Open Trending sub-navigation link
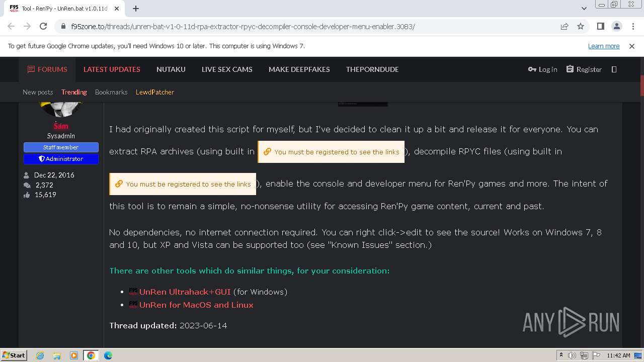The height and width of the screenshot is (362, 644). coord(74,92)
